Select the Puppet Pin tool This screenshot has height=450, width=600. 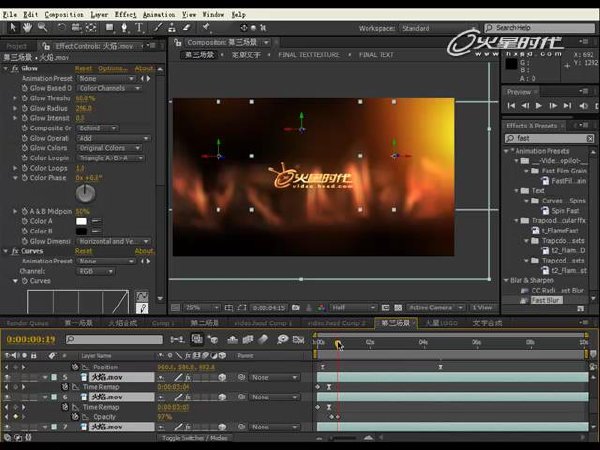(206, 28)
